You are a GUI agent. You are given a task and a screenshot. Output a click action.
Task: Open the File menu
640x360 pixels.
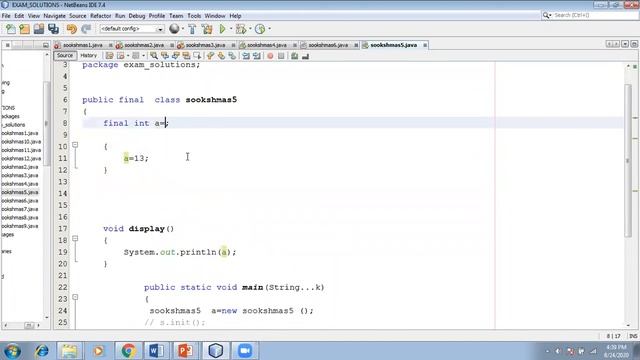point(6,16)
